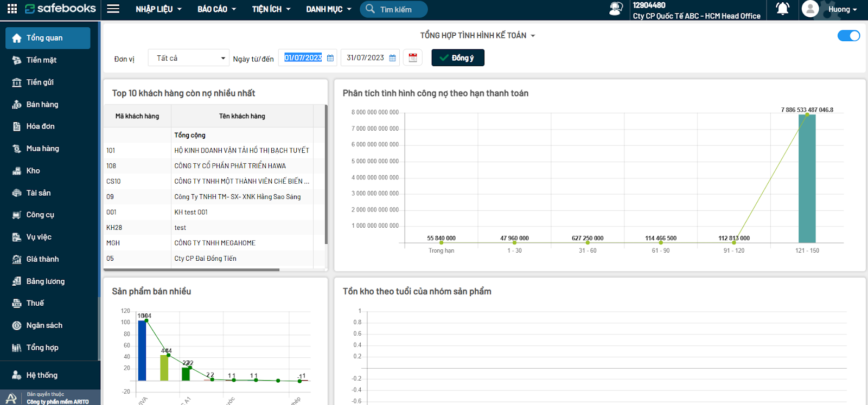
Task: Toggle the hamburger menu icon
Action: pos(113,9)
